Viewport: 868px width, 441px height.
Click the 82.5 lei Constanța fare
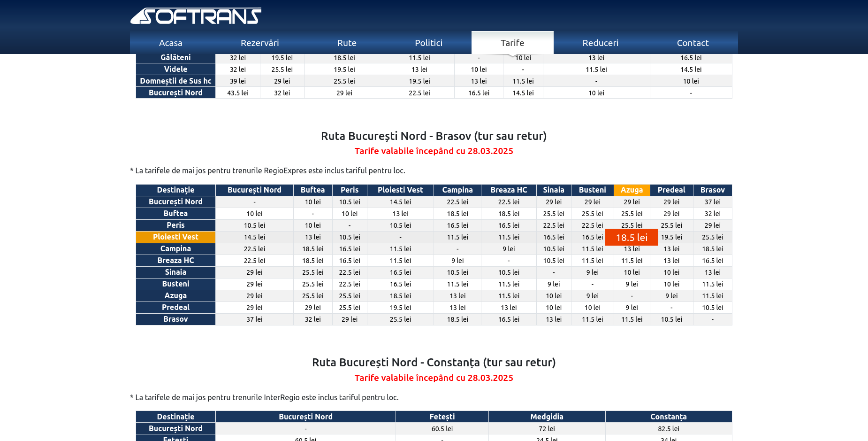pos(668,428)
